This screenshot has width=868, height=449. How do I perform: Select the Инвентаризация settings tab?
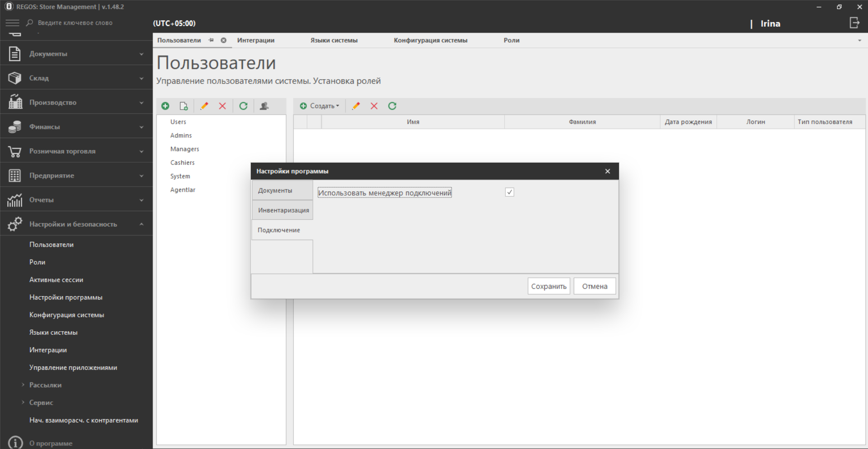pos(283,210)
